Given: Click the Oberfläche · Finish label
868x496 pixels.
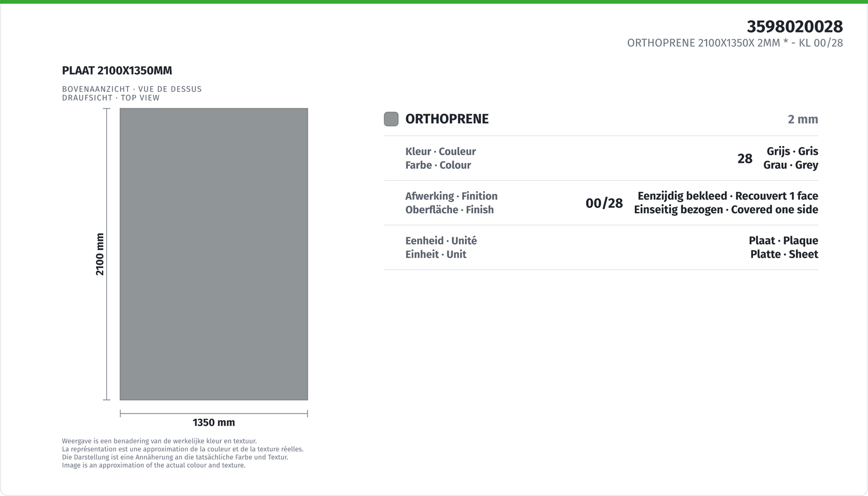Looking at the screenshot, I should click(x=450, y=209).
